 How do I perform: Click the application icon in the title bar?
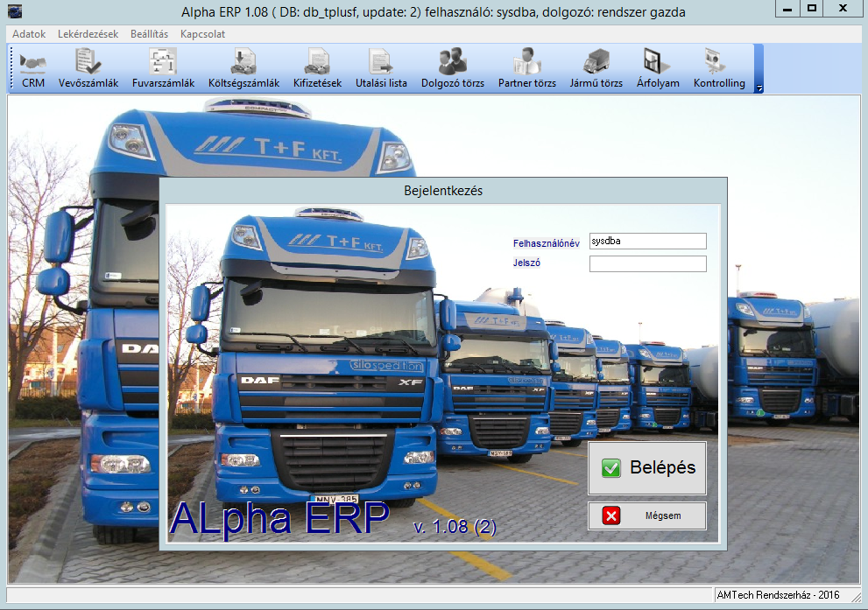point(15,11)
